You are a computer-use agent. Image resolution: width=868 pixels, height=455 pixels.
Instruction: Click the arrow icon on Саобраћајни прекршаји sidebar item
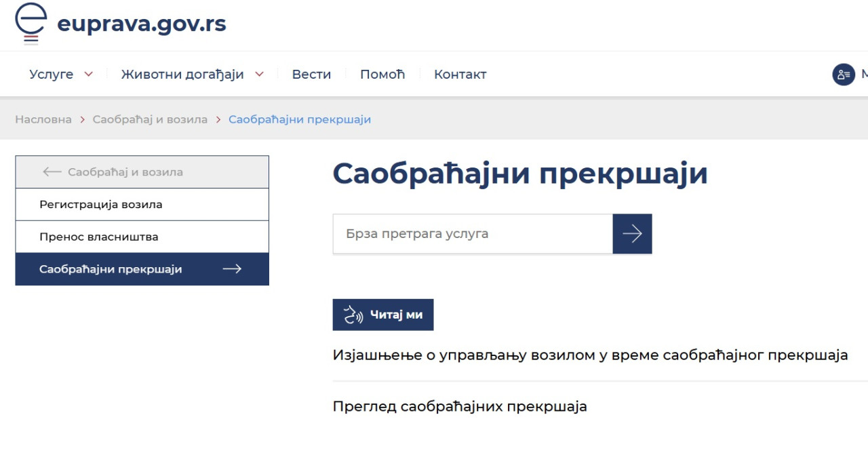tap(232, 269)
